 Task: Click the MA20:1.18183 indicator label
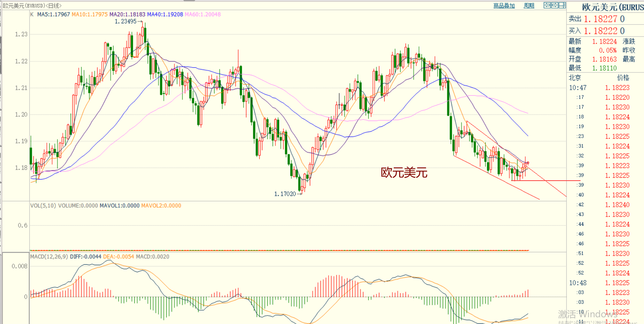coord(127,15)
